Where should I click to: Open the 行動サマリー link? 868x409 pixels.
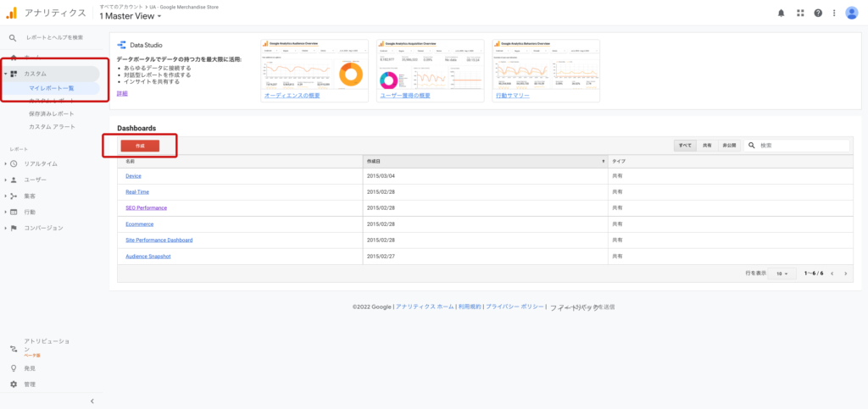click(x=513, y=96)
